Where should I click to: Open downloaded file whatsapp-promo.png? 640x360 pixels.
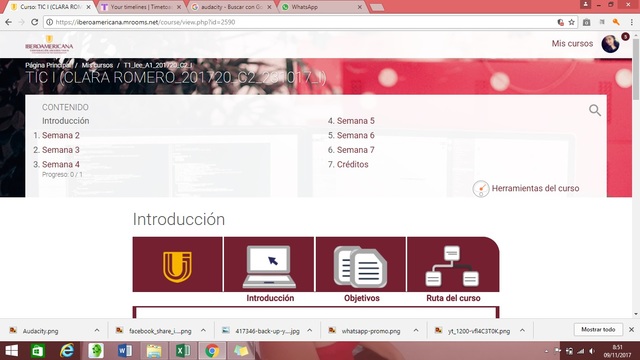pos(371,331)
